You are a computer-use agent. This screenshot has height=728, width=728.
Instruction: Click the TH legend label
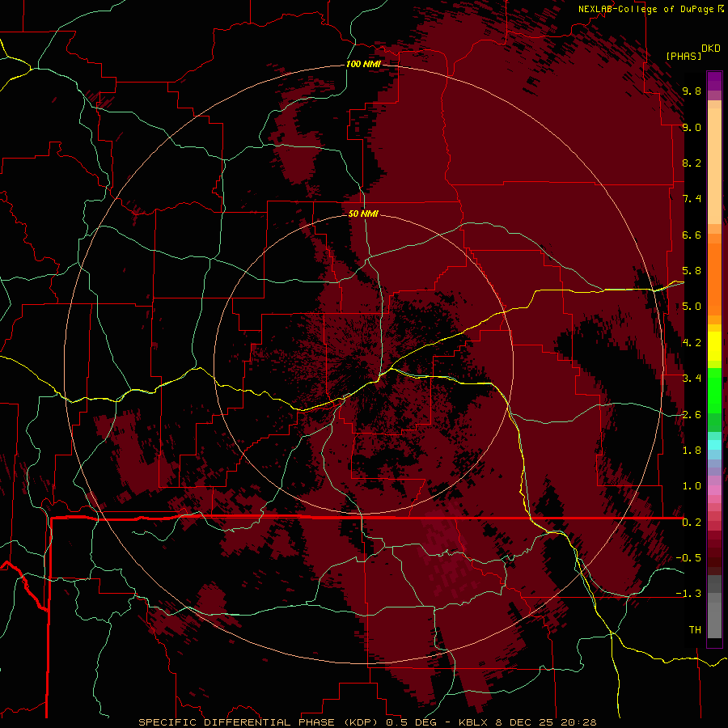(x=695, y=630)
